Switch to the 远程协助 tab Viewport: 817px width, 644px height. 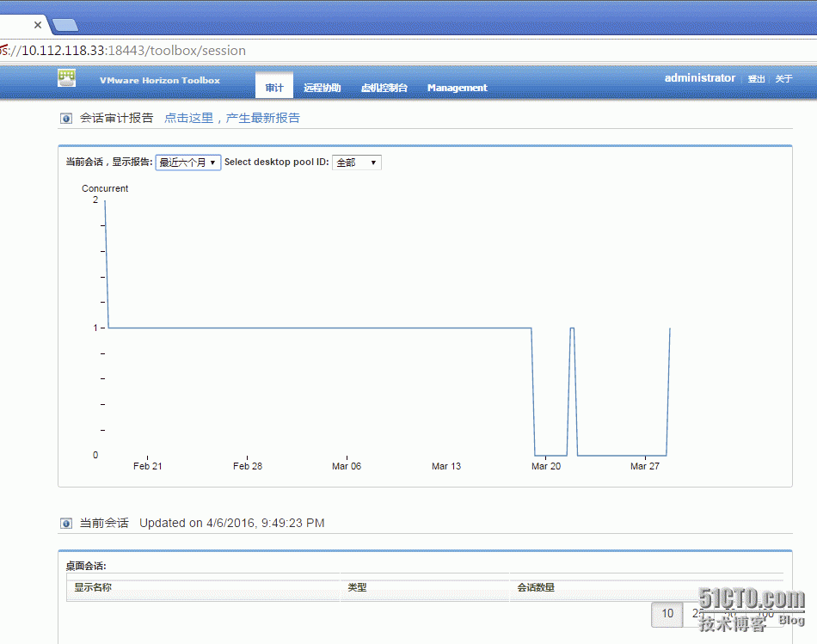pos(322,88)
